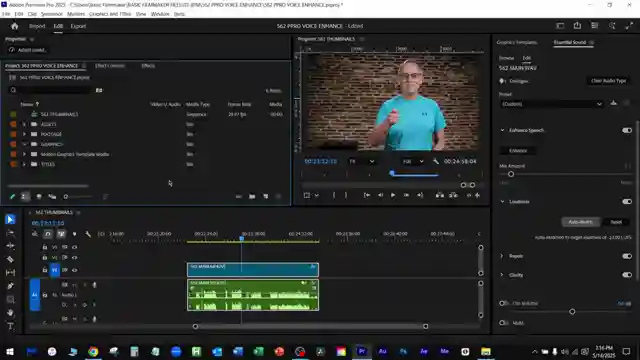Expand the Motion Graphics Template Media bin
Image resolution: width=640 pixels, height=360 pixels.
[x=24, y=154]
